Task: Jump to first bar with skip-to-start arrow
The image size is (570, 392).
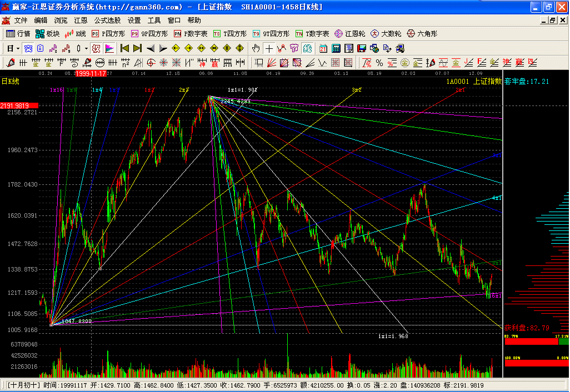Action: click(124, 48)
